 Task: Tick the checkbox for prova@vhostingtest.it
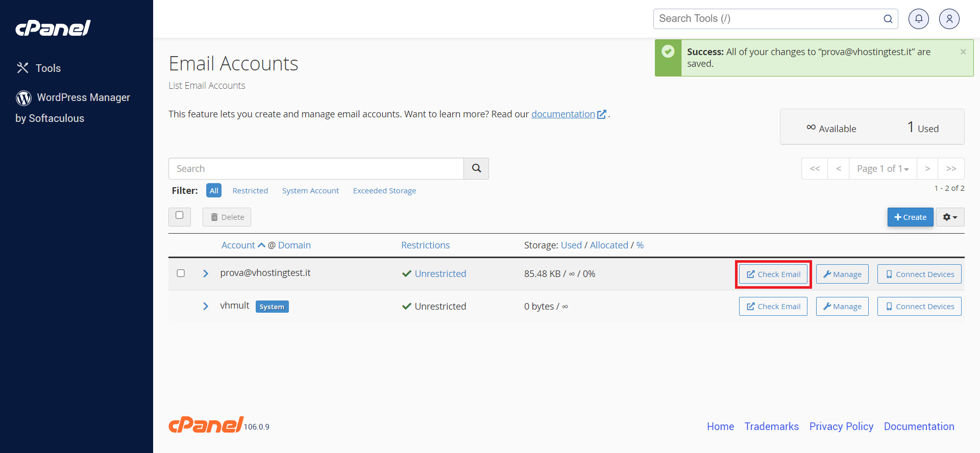pos(181,273)
